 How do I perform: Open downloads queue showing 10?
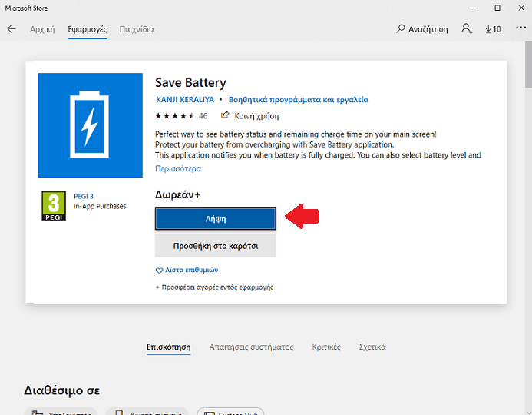point(493,29)
